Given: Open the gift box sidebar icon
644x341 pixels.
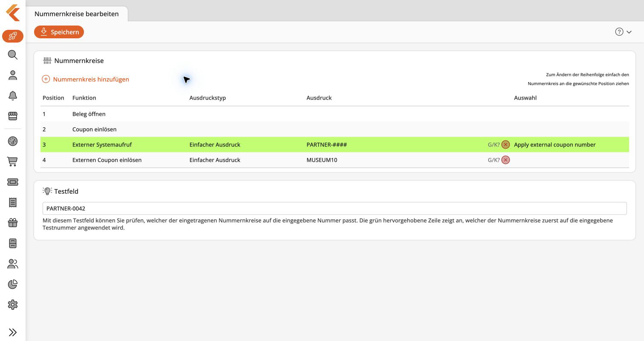Looking at the screenshot, I should pyautogui.click(x=13, y=223).
